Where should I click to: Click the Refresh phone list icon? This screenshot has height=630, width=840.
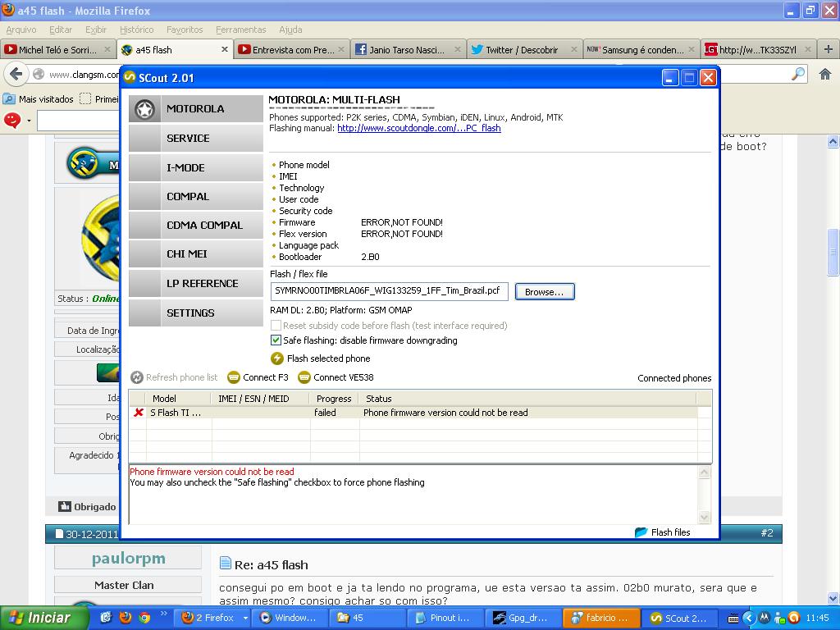coord(137,377)
